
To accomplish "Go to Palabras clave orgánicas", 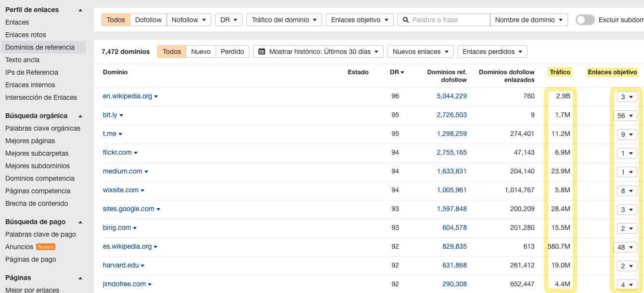I will [43, 128].
